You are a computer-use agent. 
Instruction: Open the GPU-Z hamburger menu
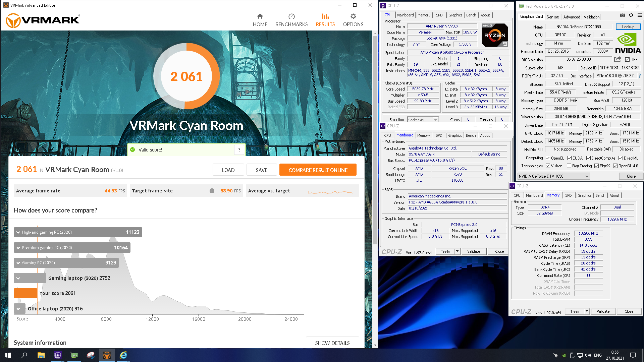click(640, 15)
